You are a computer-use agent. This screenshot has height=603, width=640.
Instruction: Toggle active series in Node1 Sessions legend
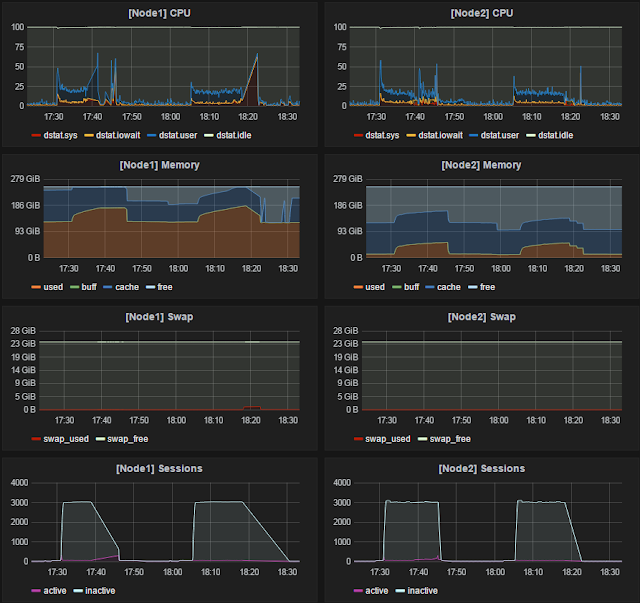[49, 591]
